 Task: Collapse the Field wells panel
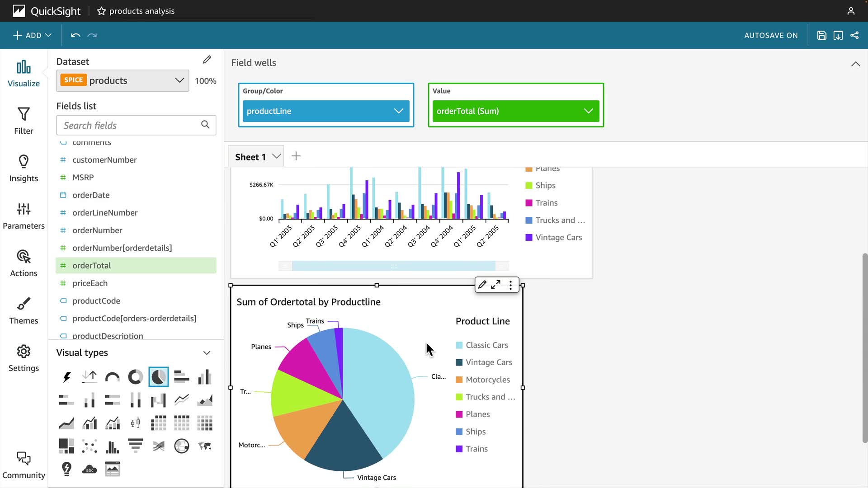[855, 64]
